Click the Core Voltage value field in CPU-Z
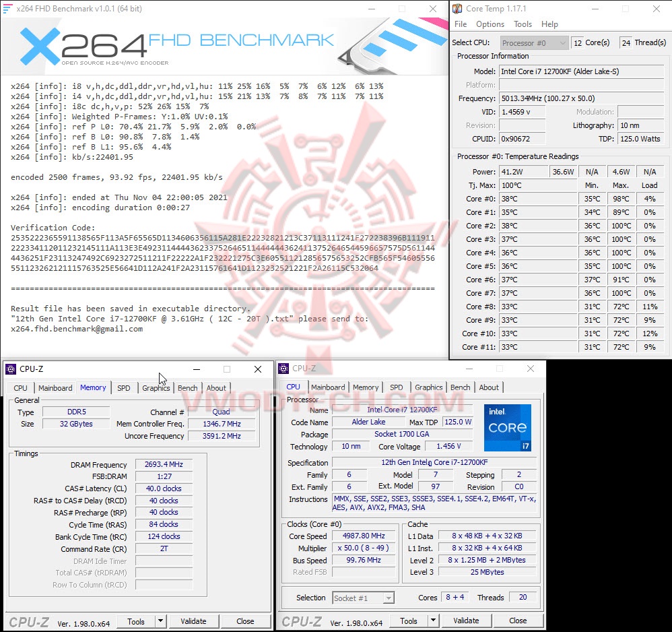Viewport: 672px width, 632px height. click(449, 446)
